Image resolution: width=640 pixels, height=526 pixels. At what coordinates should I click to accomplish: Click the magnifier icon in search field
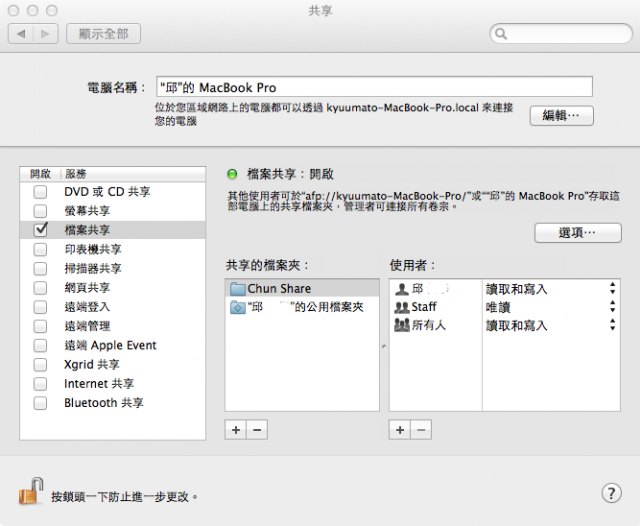pyautogui.click(x=501, y=34)
